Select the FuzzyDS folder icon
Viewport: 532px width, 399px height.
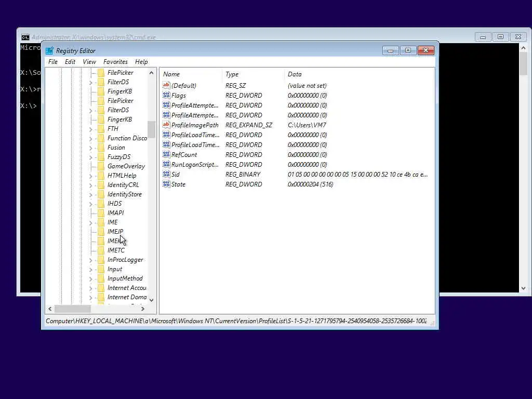pos(101,157)
